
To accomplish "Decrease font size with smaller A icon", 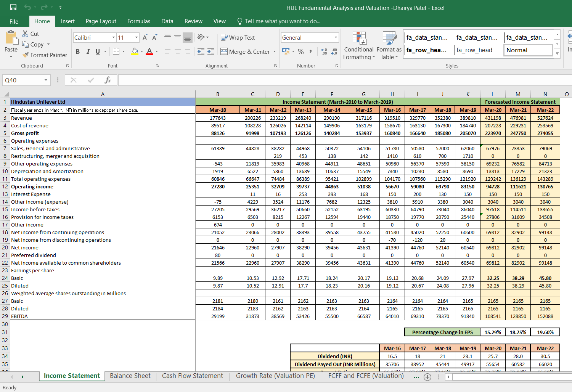I will 154,37.
